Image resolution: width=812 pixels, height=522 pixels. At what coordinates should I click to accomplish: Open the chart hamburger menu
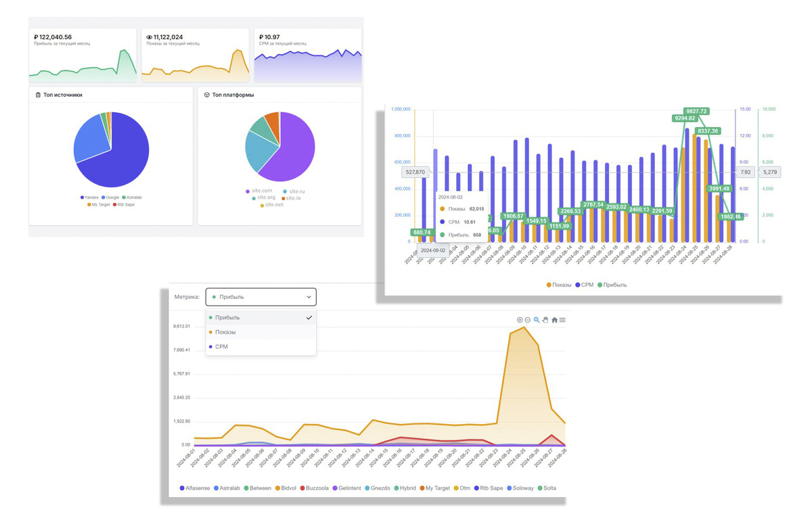tap(562, 320)
